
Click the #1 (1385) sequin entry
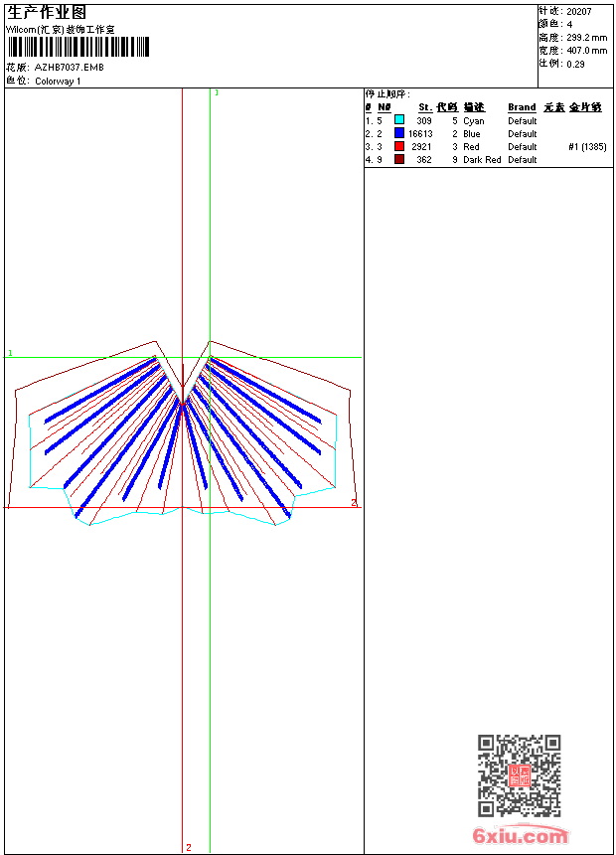587,147
